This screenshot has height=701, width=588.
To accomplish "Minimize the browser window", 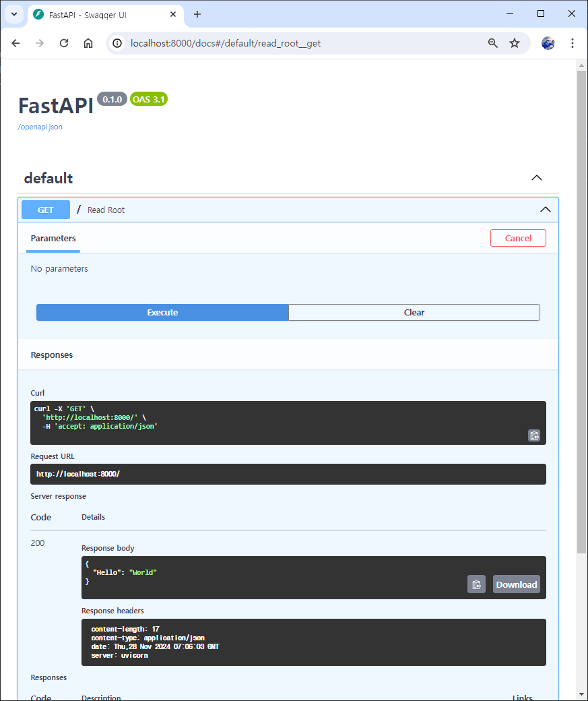I will (x=510, y=14).
